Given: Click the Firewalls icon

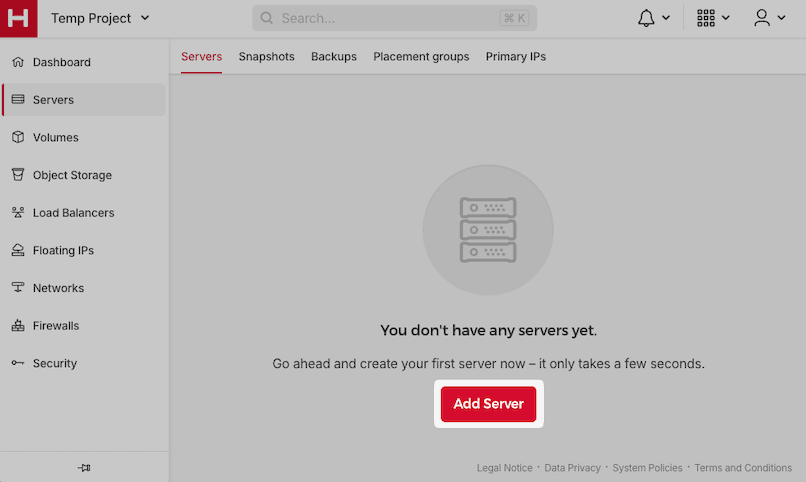Looking at the screenshot, I should 18,325.
